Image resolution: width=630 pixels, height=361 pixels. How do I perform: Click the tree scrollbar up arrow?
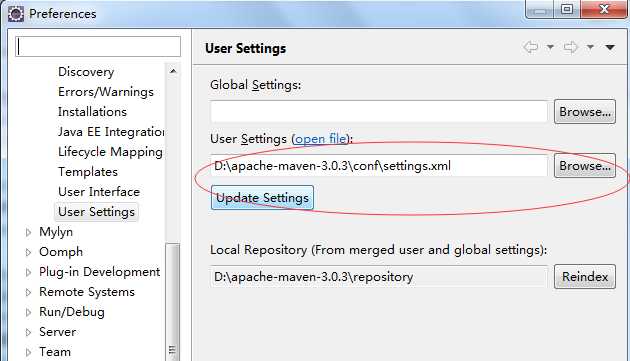173,71
